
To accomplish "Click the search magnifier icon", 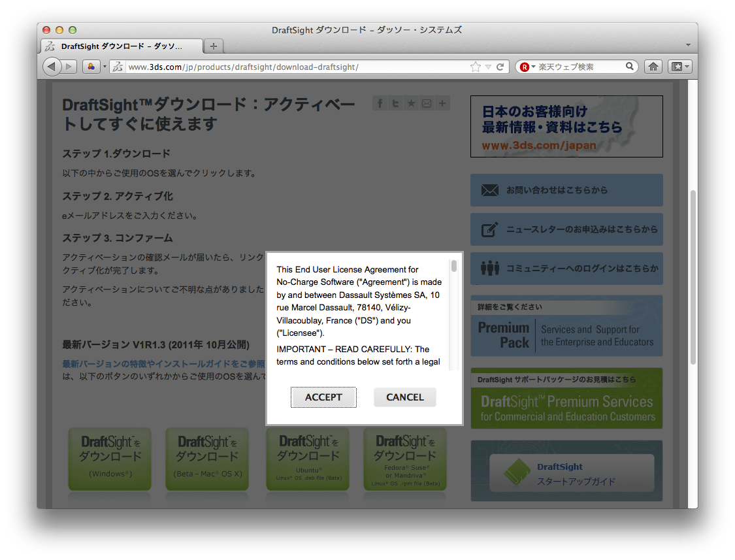I will [630, 66].
